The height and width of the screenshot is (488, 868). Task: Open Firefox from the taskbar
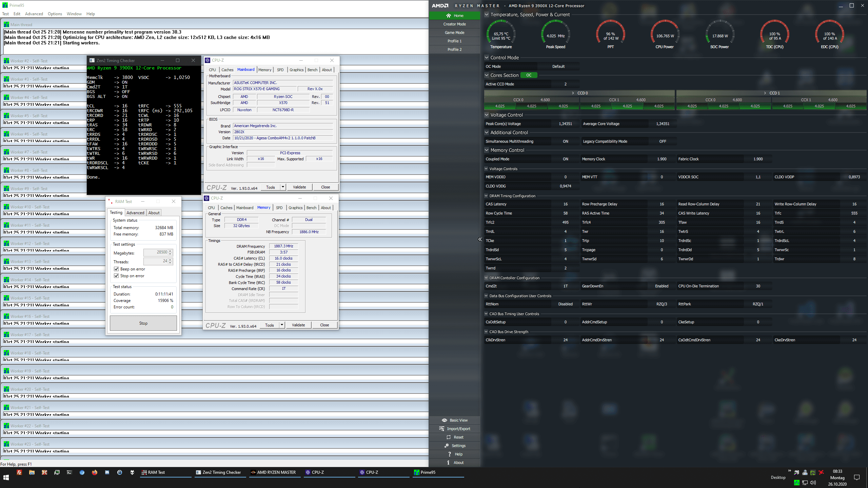point(95,472)
